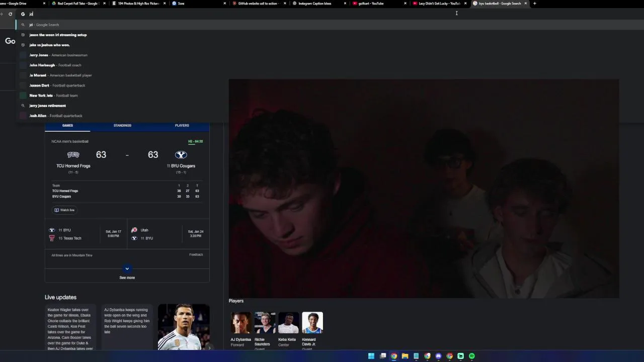This screenshot has width=644, height=362.
Task: Open the Utah vs BYU Jan 24 game
Action: (168, 234)
